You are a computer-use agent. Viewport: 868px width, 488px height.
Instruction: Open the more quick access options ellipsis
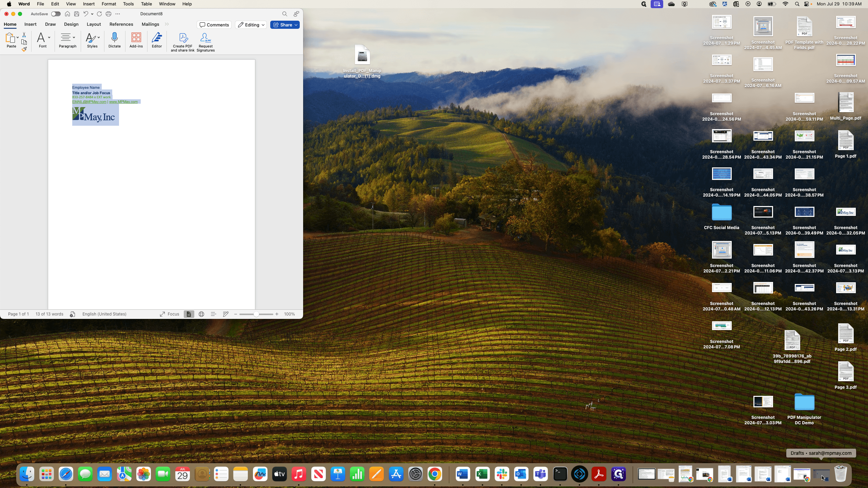(118, 14)
